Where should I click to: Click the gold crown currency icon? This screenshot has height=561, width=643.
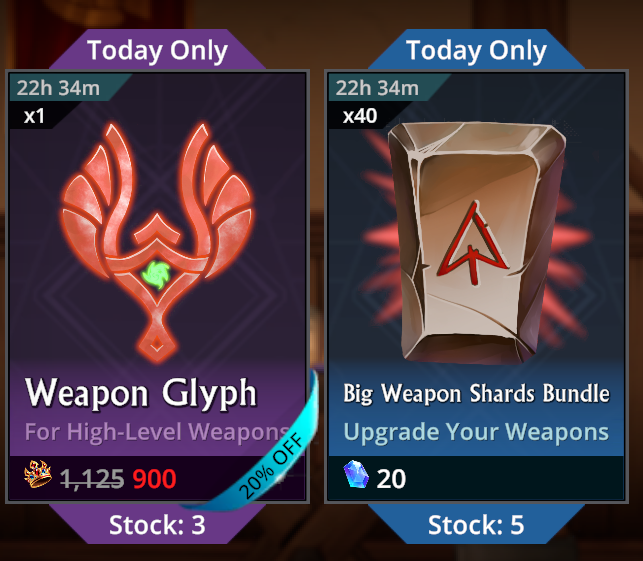pos(38,474)
